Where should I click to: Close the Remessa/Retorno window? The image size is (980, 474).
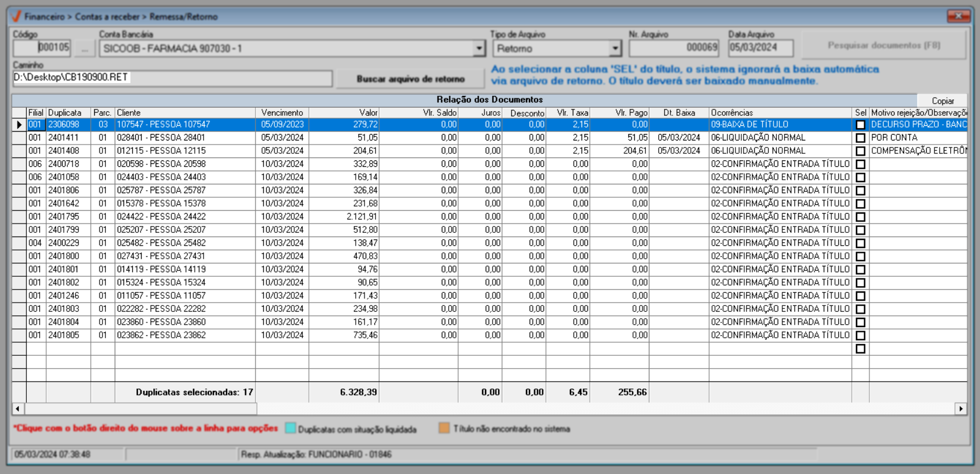click(x=958, y=16)
